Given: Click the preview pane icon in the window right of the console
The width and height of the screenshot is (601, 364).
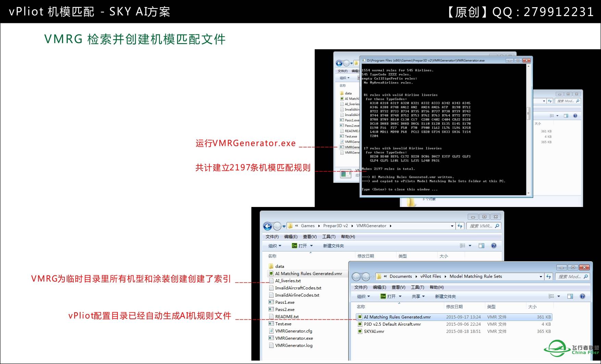Looking at the screenshot, I should (566, 116).
